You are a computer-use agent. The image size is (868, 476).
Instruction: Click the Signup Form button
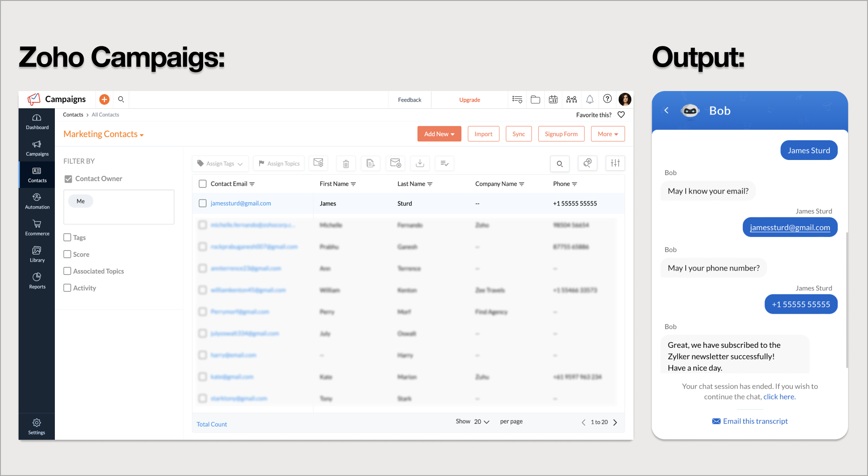click(x=561, y=134)
